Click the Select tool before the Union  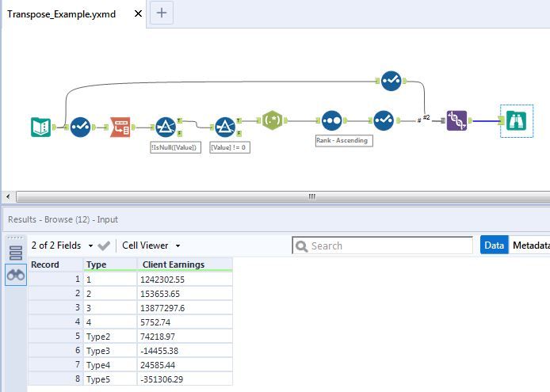click(384, 120)
